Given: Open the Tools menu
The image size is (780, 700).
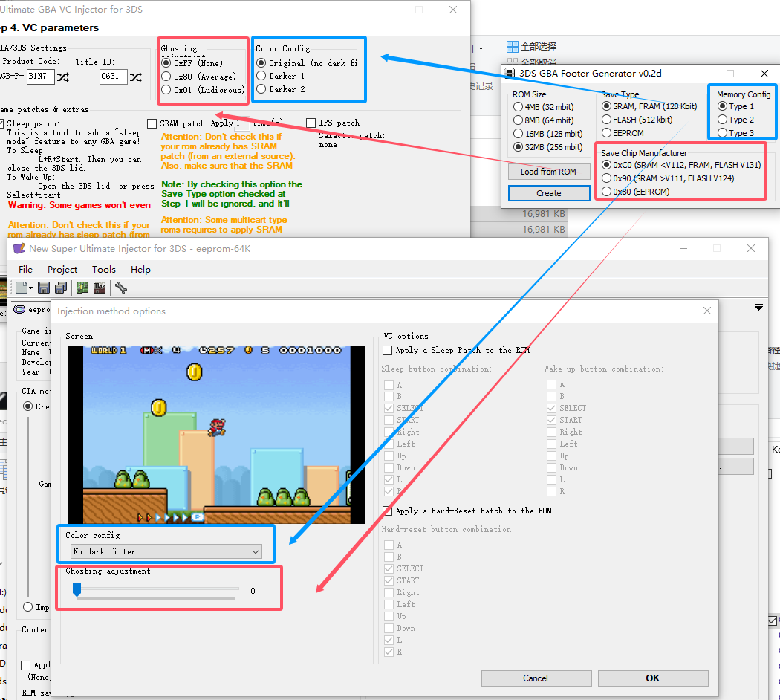Looking at the screenshot, I should [103, 269].
